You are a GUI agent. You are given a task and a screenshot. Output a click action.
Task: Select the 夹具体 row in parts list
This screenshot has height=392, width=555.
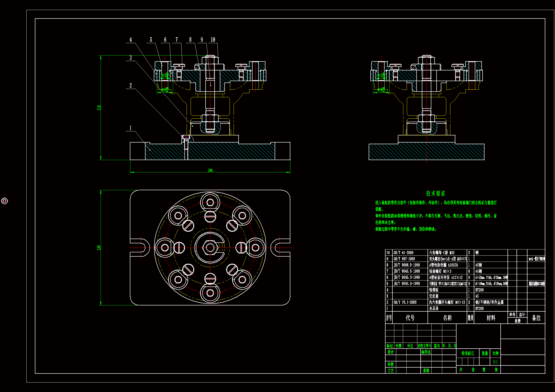click(434, 309)
